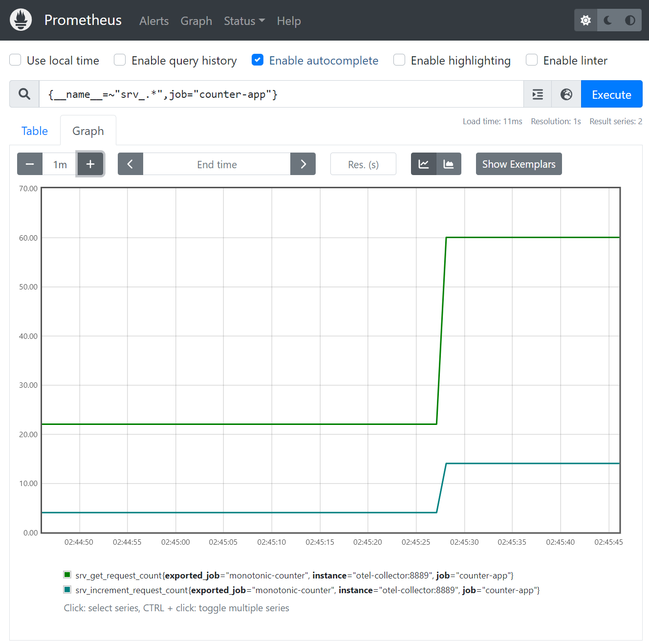Move end time backward with left chevron
The width and height of the screenshot is (649, 644).
[130, 164]
